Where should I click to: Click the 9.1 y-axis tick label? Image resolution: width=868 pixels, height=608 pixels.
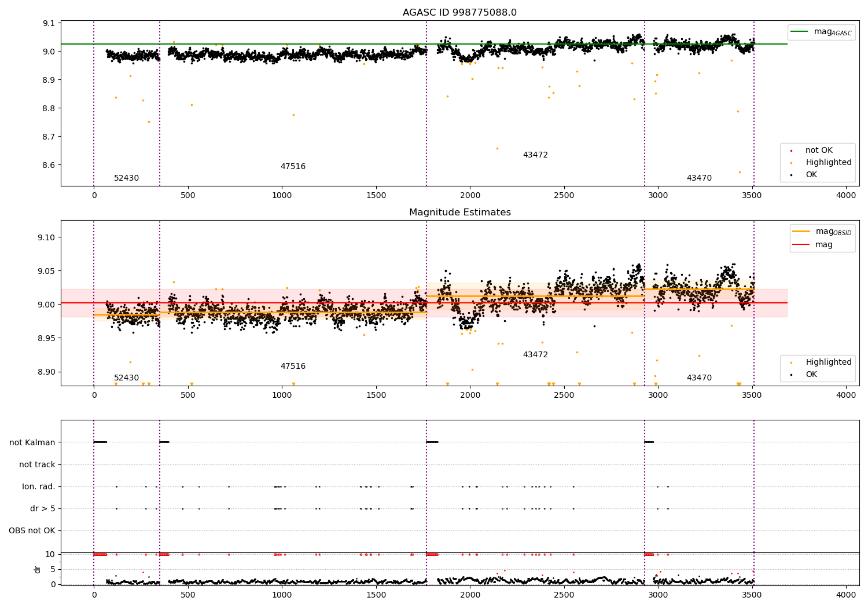coord(49,24)
